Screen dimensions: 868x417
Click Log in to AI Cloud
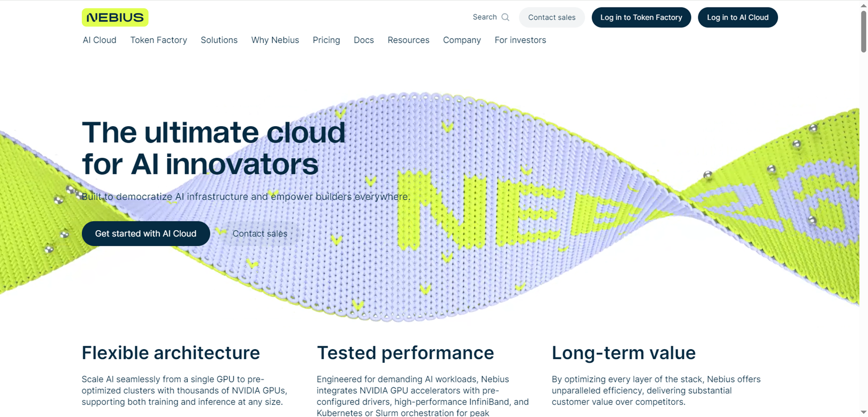click(738, 17)
